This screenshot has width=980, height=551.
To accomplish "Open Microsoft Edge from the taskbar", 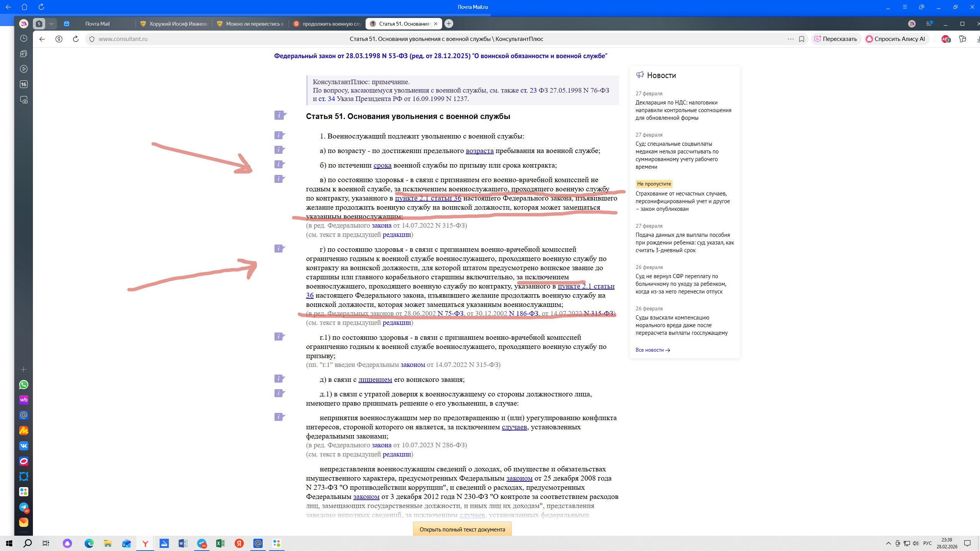I will [89, 543].
